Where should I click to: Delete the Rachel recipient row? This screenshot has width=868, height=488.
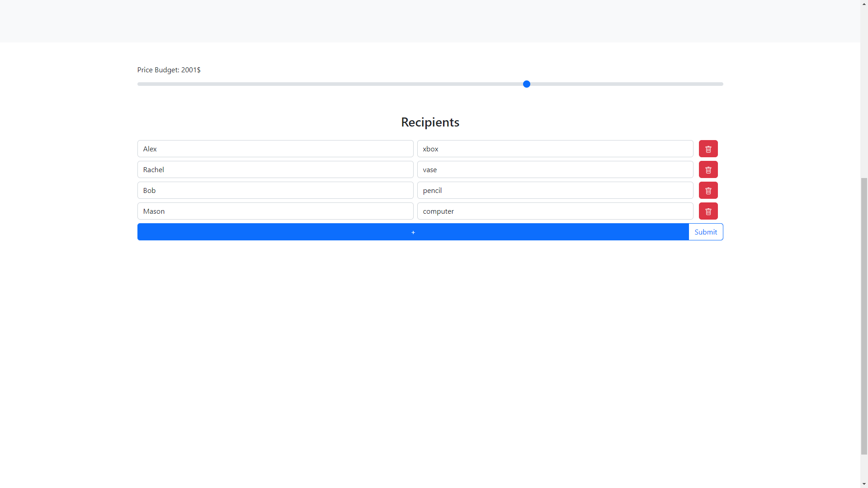point(708,169)
